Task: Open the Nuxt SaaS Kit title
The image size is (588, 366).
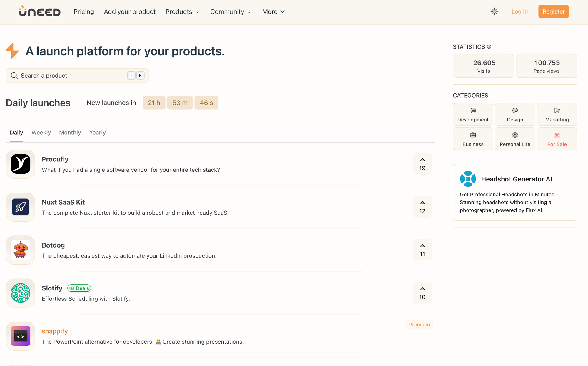Action: [x=63, y=202]
